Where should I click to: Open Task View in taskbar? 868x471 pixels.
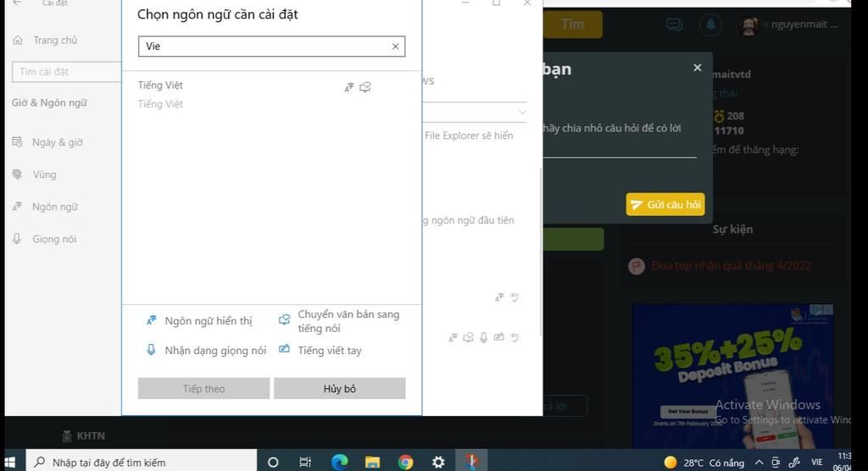pos(305,463)
